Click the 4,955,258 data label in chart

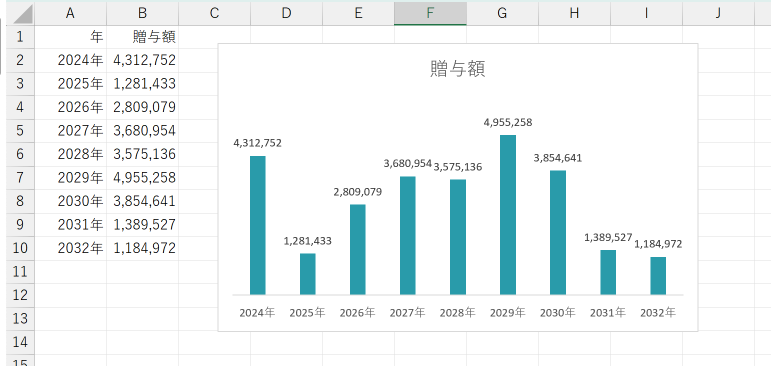(x=508, y=123)
